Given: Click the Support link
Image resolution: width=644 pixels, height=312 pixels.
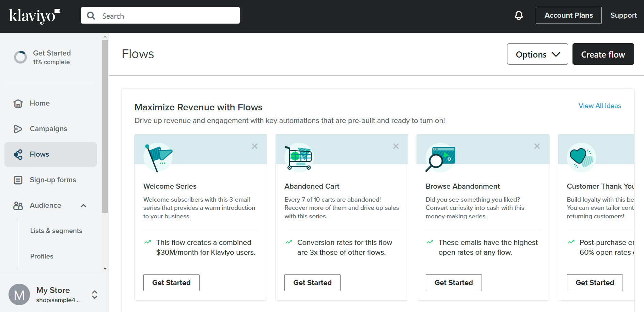Looking at the screenshot, I should [x=623, y=15].
